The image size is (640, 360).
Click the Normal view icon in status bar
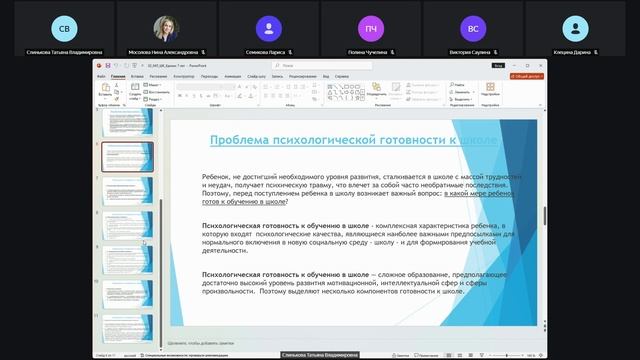click(x=449, y=356)
